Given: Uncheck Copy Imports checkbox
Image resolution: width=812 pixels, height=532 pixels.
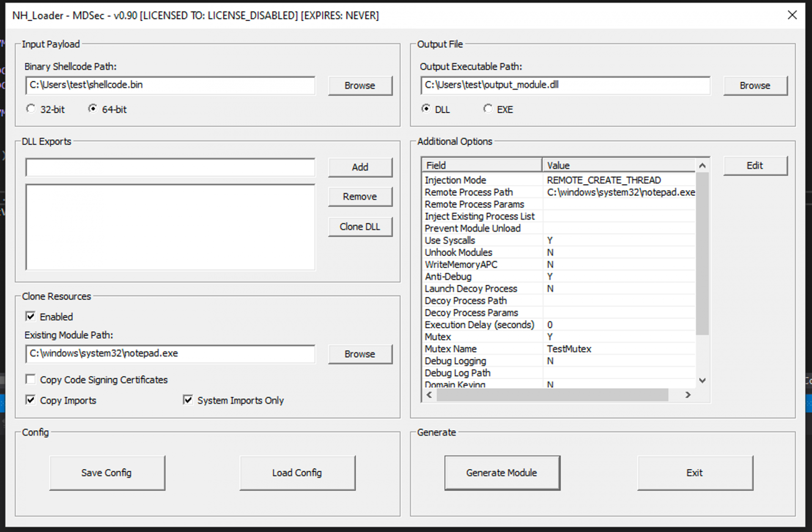Looking at the screenshot, I should point(30,400).
